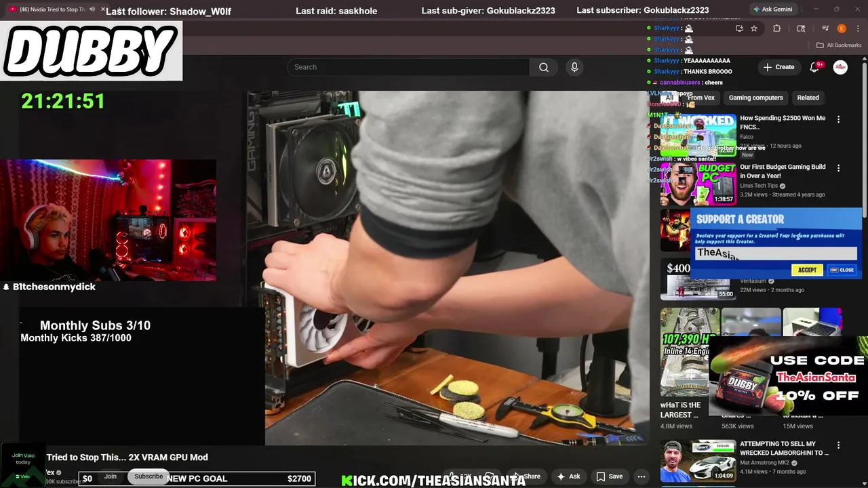Image resolution: width=868 pixels, height=488 pixels.
Task: Click the 'Monthly Kicks 387/1000' text
Action: 76,338
